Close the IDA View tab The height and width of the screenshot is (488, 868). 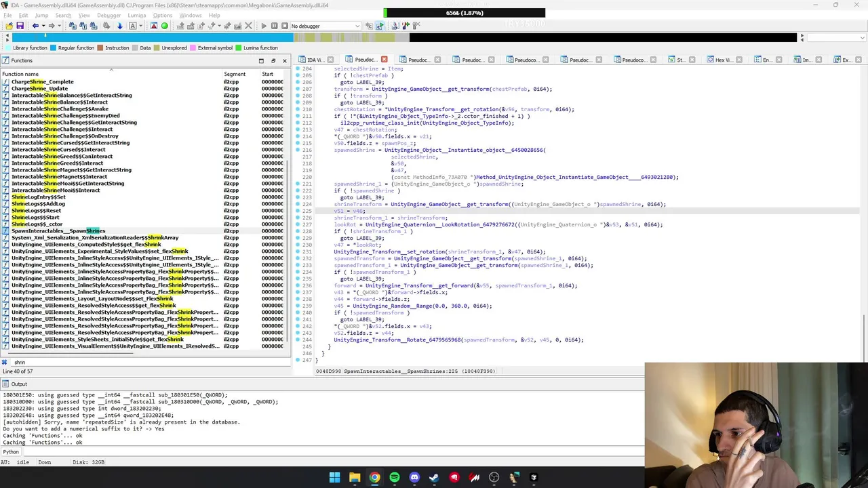coord(330,60)
